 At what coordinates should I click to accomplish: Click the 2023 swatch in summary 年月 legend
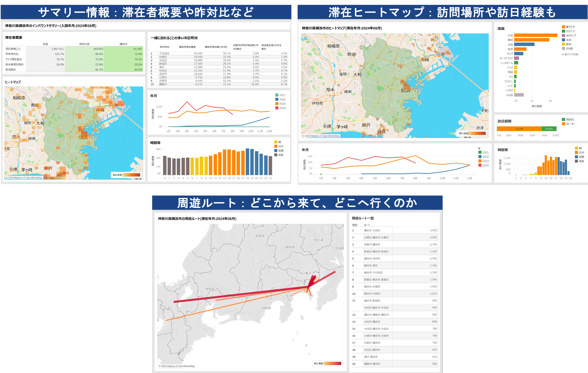(277, 103)
